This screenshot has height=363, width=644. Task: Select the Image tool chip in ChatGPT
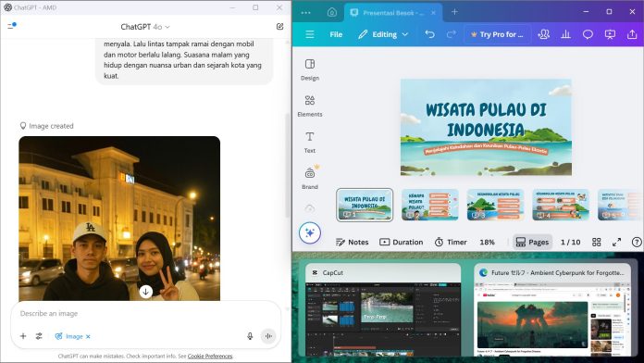coord(69,336)
